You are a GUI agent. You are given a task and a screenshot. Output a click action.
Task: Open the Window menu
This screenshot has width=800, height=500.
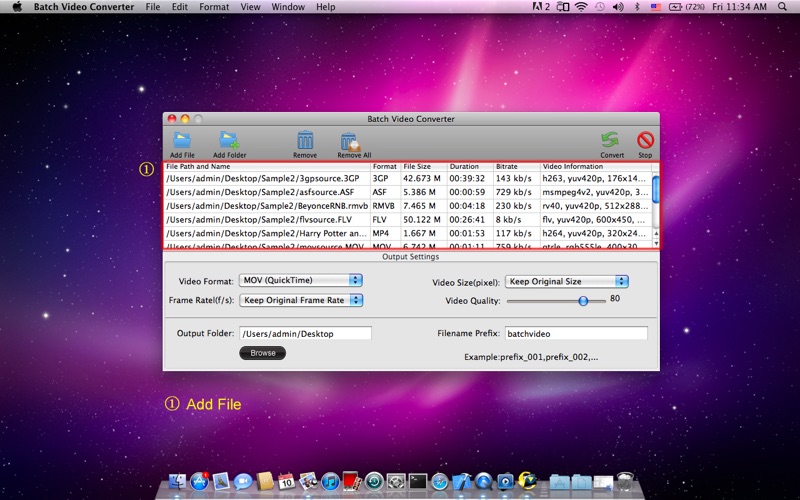tap(288, 7)
